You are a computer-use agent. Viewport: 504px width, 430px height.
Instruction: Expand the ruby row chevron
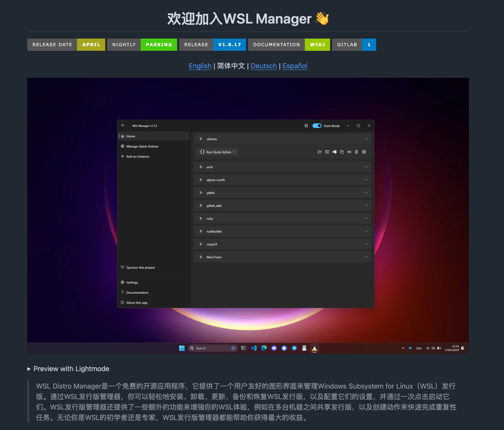tap(366, 218)
